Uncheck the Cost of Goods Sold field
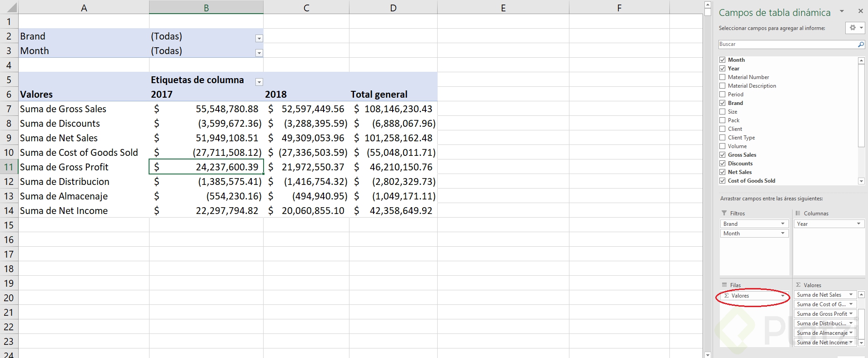The image size is (868, 358). (x=722, y=181)
